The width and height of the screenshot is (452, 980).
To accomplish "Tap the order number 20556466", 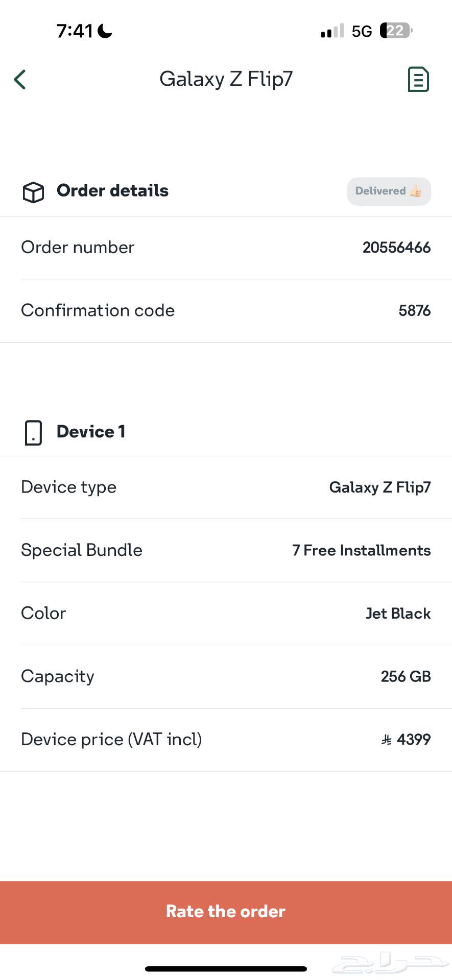I will 396,247.
